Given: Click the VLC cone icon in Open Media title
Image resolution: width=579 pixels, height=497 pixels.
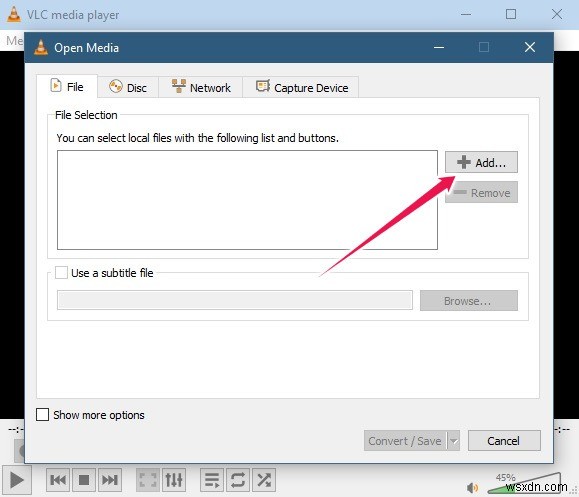Looking at the screenshot, I should pyautogui.click(x=41, y=48).
